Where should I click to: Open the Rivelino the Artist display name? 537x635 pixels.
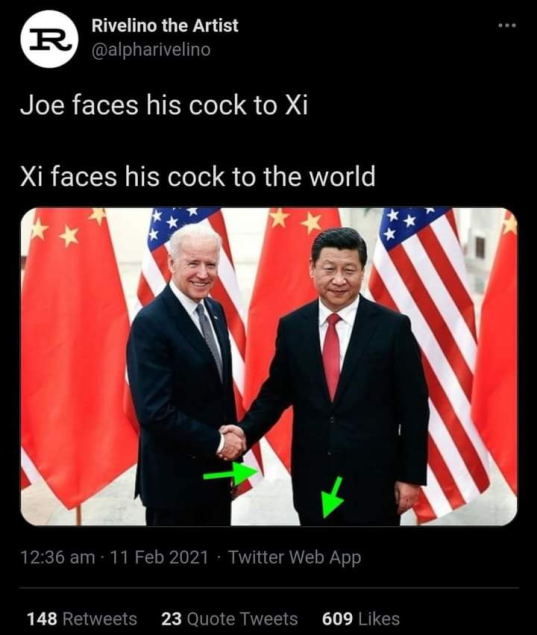(165, 26)
